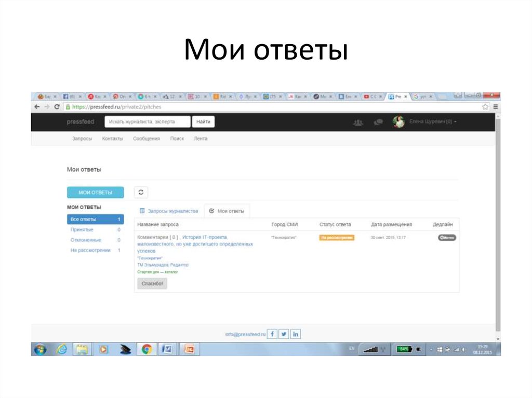Open the contacts people icon in the header

pyautogui.click(x=358, y=121)
